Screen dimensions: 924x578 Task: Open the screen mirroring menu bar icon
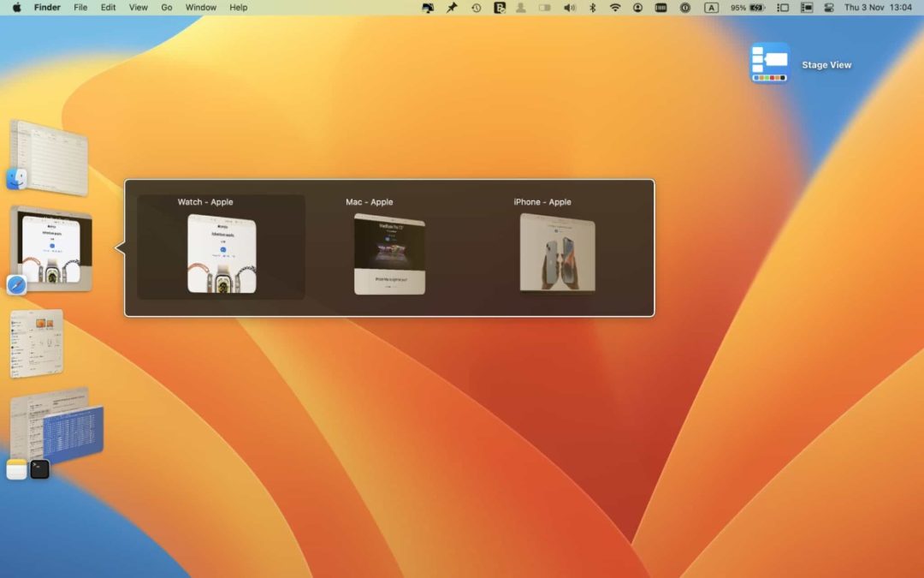coord(805,8)
